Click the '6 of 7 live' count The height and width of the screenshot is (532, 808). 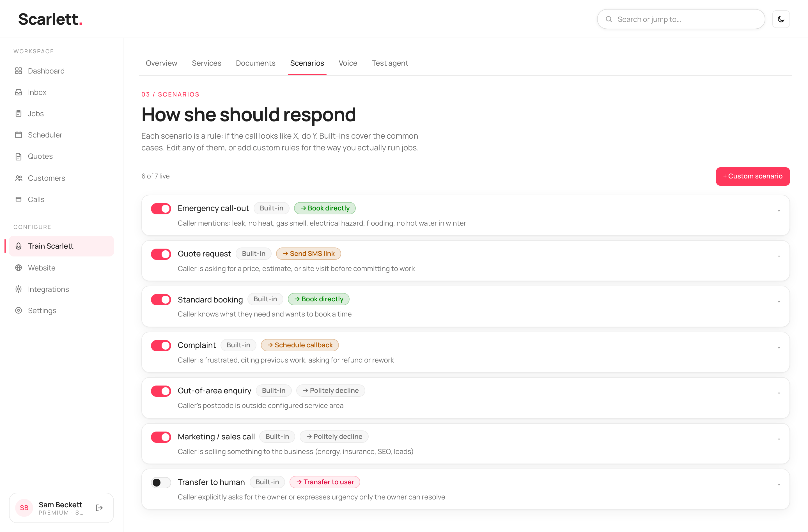pyautogui.click(x=155, y=176)
